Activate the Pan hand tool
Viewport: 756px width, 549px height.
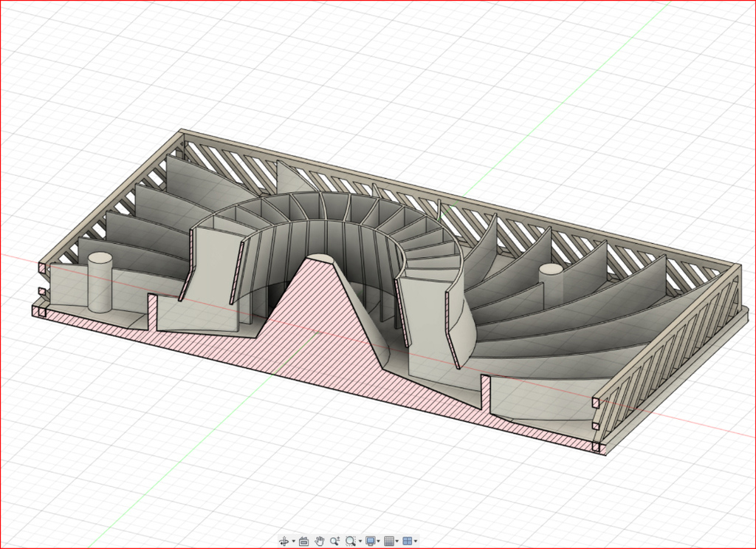[x=320, y=541]
